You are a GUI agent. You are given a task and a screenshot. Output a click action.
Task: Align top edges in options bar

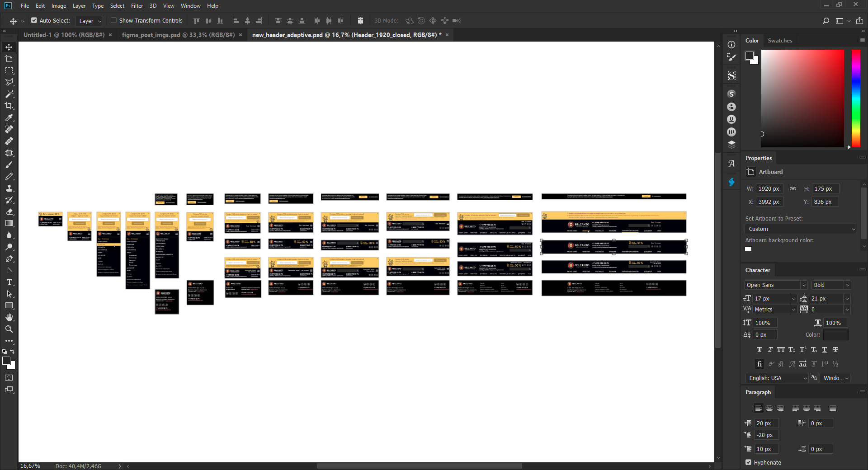(197, 21)
